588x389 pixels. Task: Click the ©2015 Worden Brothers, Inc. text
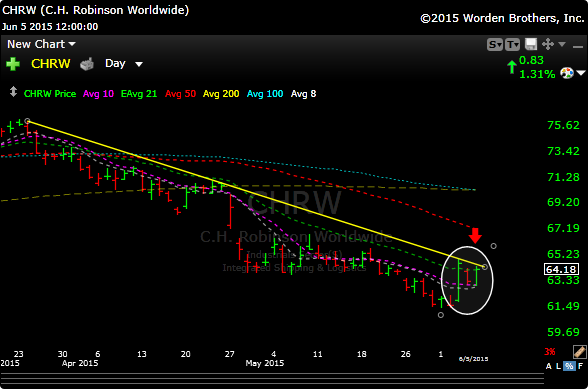click(502, 18)
